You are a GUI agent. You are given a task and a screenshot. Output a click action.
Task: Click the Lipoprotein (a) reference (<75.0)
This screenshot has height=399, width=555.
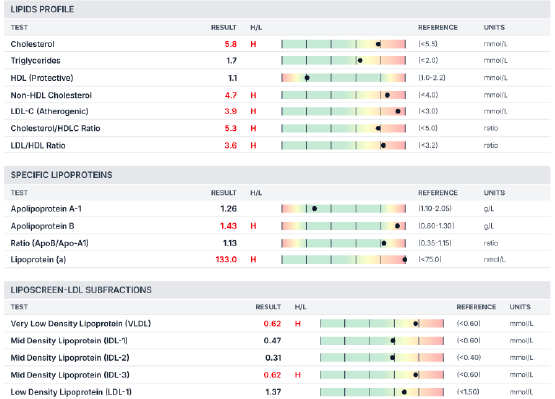pyautogui.click(x=430, y=260)
